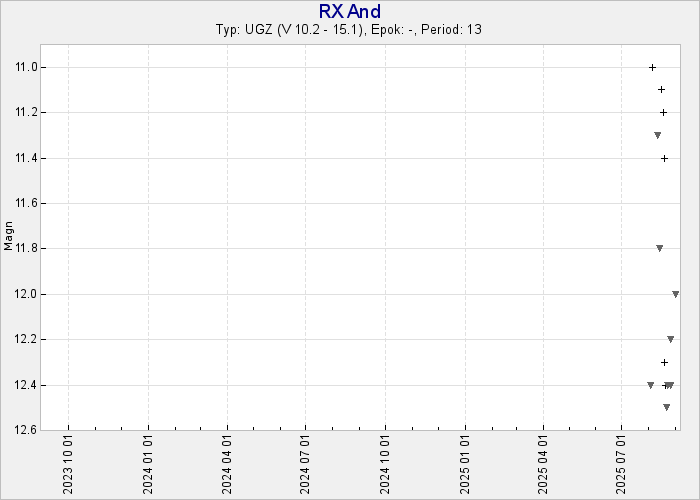Screen dimensions: 700x500
Task: Select the x-axis date '2025 07 01'
Action: coord(621,466)
